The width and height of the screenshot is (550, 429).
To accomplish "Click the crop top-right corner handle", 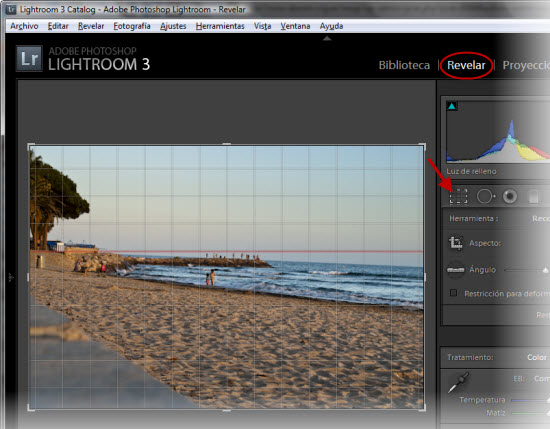I will pos(422,147).
